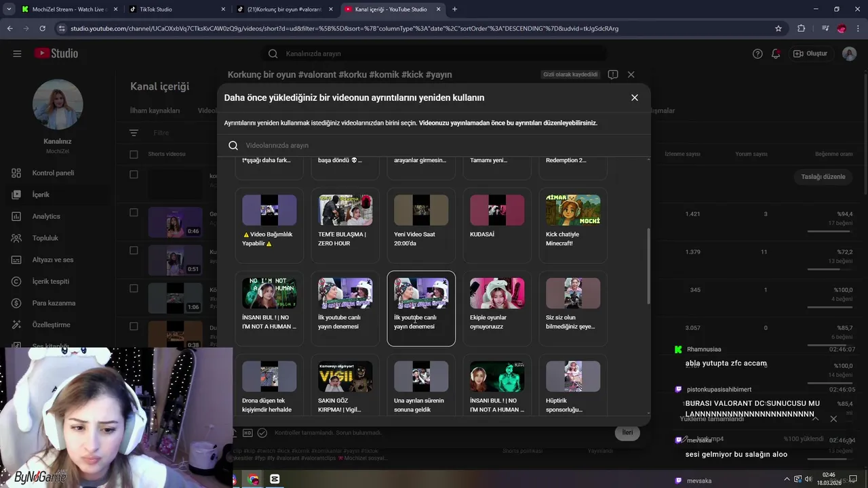Image resolution: width=868 pixels, height=488 pixels.
Task: Click the highlighted İlk youtube canlı yayın denemesi
Action: pos(421,308)
